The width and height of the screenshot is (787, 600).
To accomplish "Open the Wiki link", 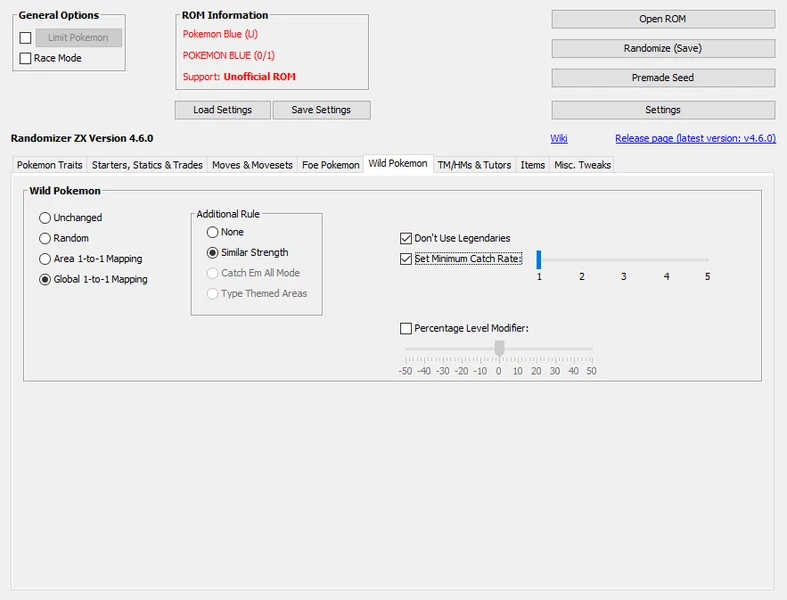I will click(559, 139).
